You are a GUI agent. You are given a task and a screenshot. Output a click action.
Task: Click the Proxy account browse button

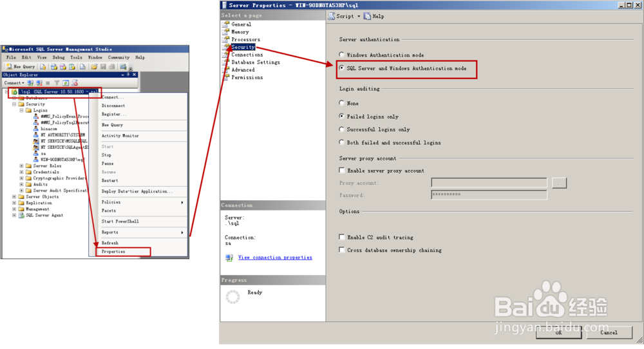pos(560,183)
